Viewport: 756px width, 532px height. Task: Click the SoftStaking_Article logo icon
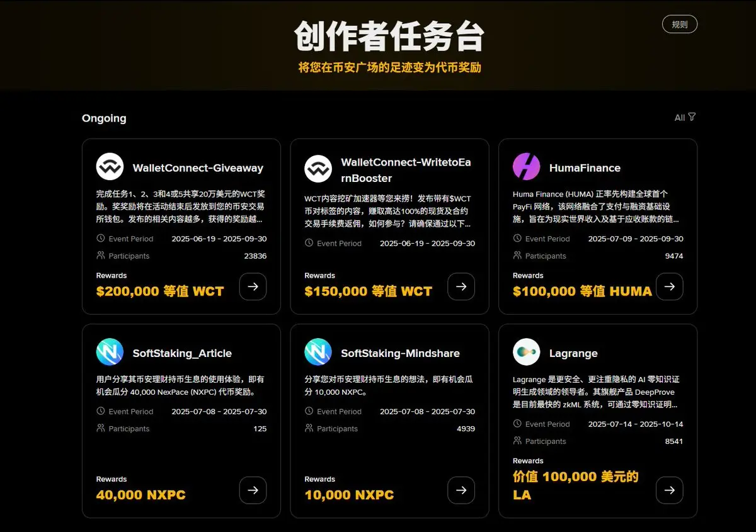[110, 352]
